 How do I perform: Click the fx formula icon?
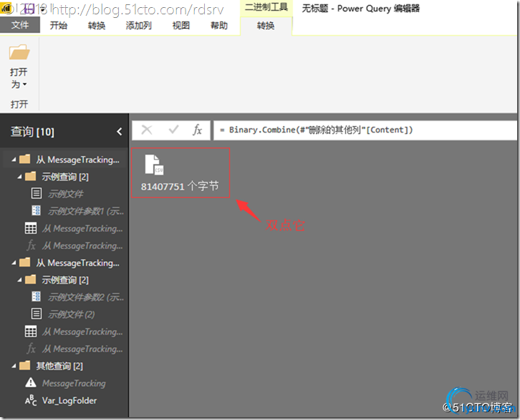tap(197, 130)
